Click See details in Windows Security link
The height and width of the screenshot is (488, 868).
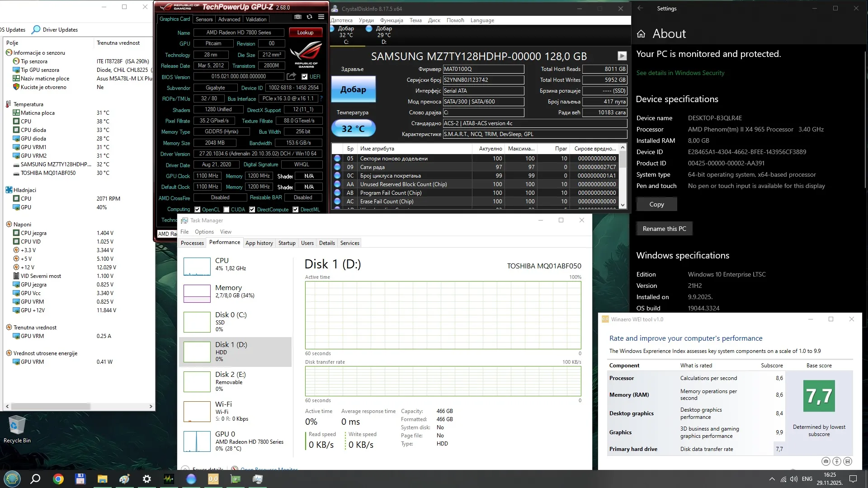coord(680,73)
